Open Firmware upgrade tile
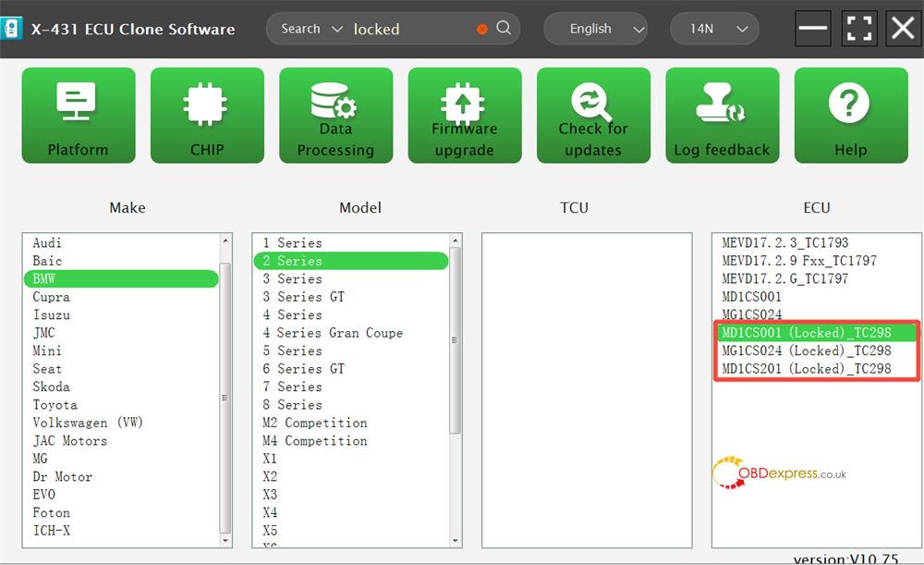The width and height of the screenshot is (924, 565). click(x=465, y=115)
